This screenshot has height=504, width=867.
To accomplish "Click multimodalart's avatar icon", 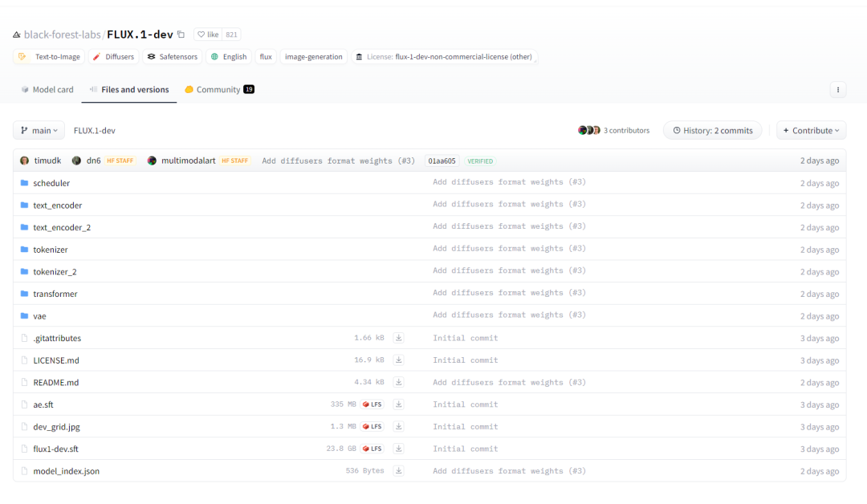I will pyautogui.click(x=152, y=161).
